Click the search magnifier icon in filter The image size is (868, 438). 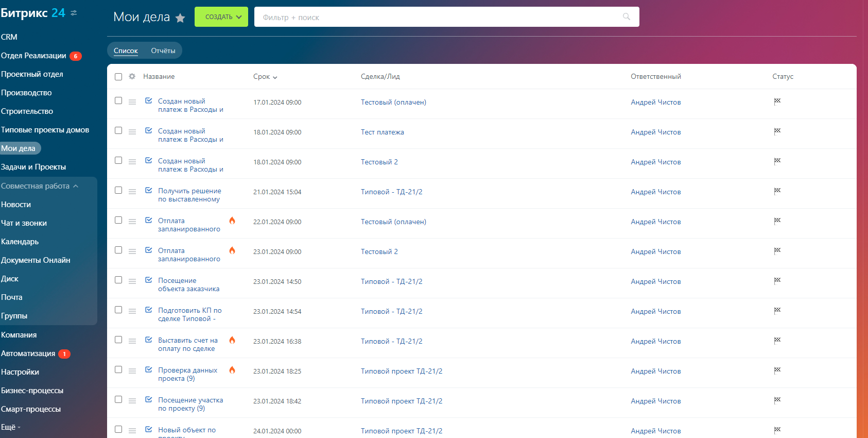[x=626, y=16]
